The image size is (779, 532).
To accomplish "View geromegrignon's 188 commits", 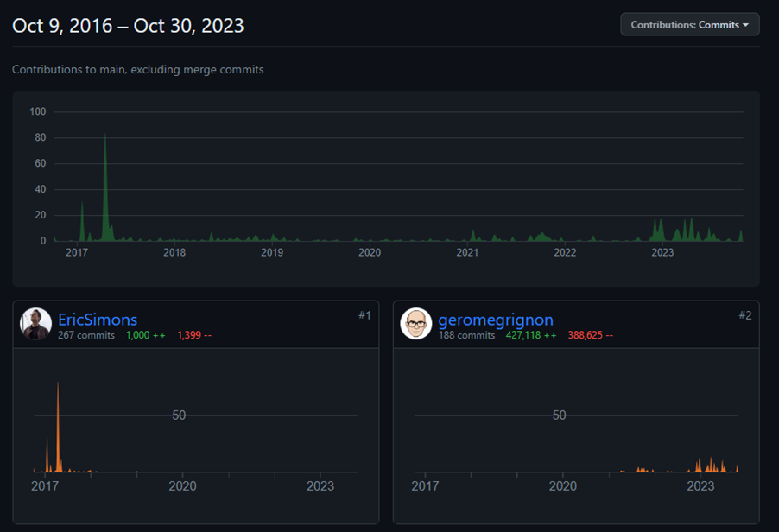I will pos(466,335).
